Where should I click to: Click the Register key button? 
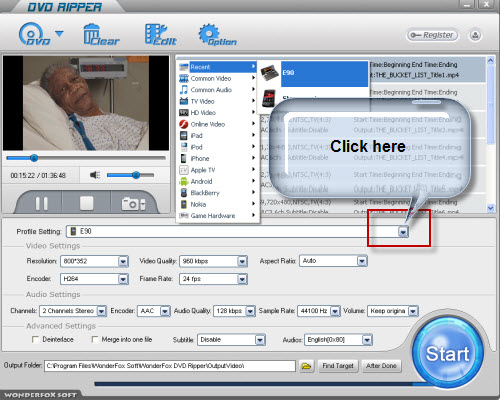[432, 35]
